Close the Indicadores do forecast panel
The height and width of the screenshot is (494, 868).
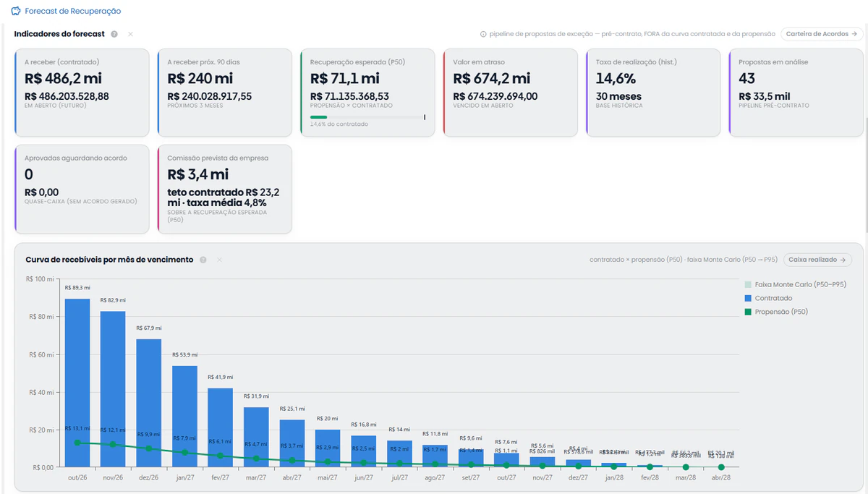point(130,34)
